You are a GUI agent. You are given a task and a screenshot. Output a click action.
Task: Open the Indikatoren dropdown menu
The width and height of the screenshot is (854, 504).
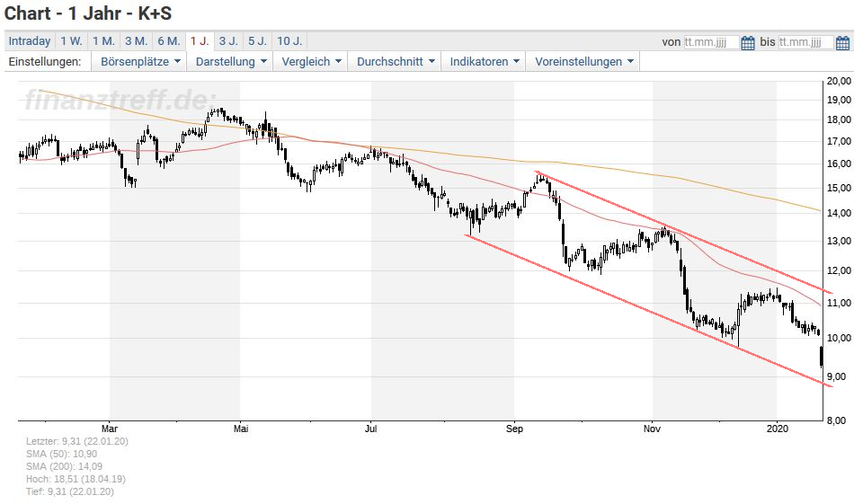485,61
